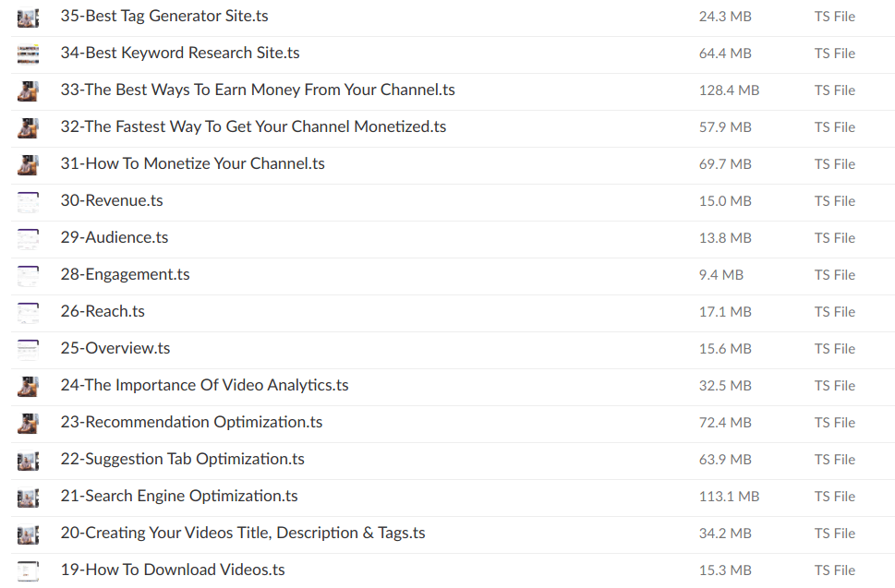895x588 pixels.
Task: Click the thumbnail for 19-How To Download Videos.ts
Action: tap(28, 570)
